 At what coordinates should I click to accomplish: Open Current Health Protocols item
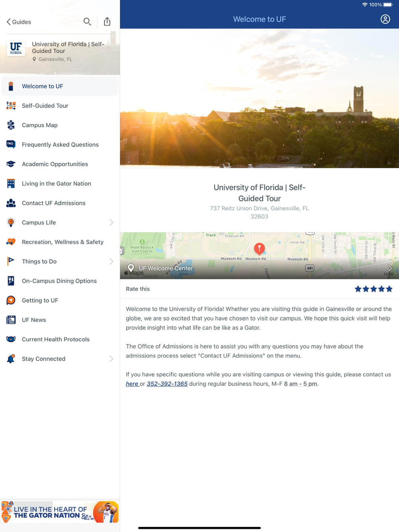[60, 339]
